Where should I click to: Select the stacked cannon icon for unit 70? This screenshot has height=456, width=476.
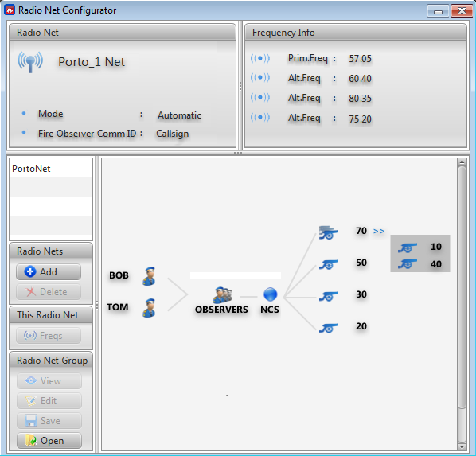pos(329,232)
